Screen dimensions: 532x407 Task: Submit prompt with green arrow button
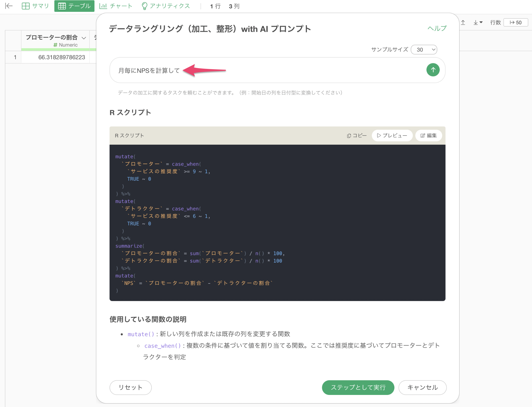click(433, 70)
